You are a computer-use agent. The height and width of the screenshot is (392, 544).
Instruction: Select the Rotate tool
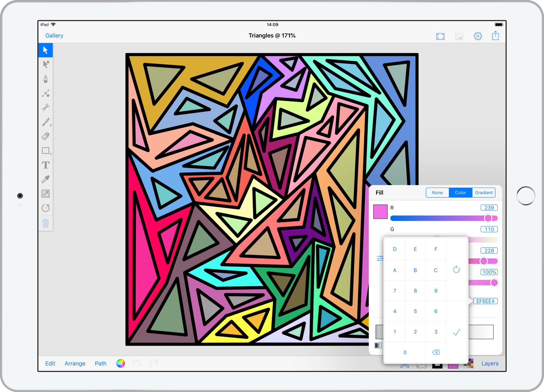(x=46, y=208)
